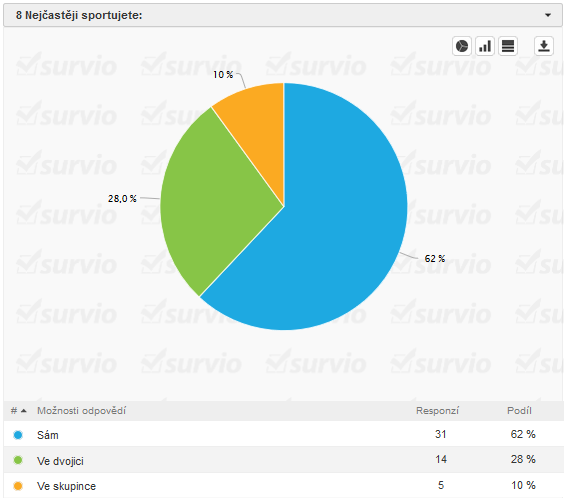Select the green 'Ve dvojici' legend dot

click(18, 460)
